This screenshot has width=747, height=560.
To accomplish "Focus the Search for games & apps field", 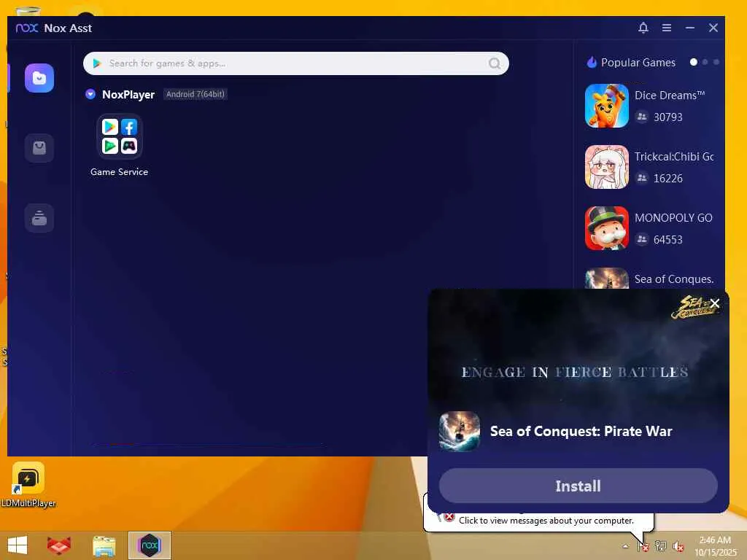I will 296,63.
